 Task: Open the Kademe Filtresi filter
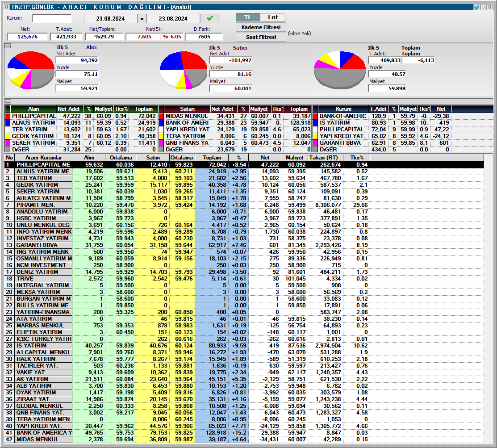[x=261, y=27]
